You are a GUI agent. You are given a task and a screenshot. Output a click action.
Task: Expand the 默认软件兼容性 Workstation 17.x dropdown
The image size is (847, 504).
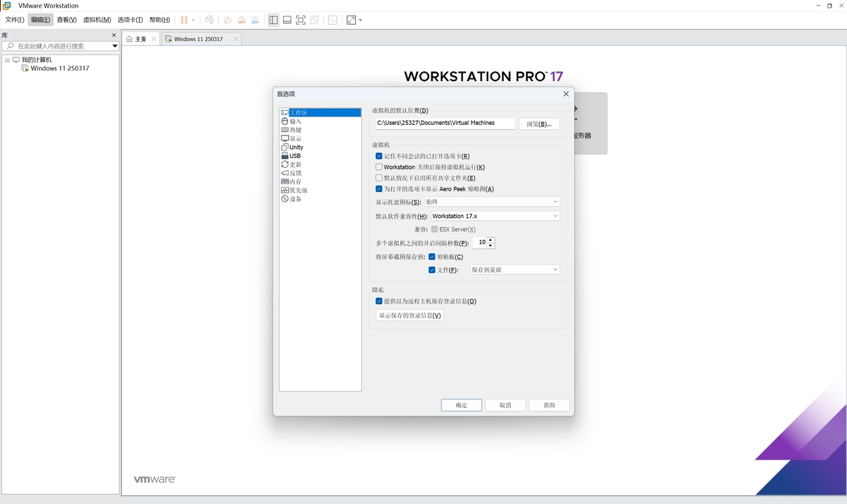coord(495,216)
